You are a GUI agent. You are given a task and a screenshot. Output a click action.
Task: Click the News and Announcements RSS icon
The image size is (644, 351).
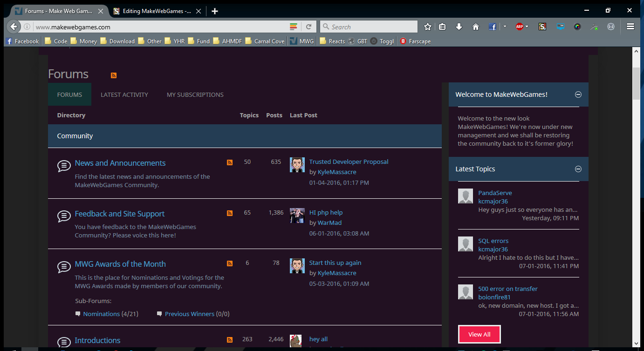229,162
